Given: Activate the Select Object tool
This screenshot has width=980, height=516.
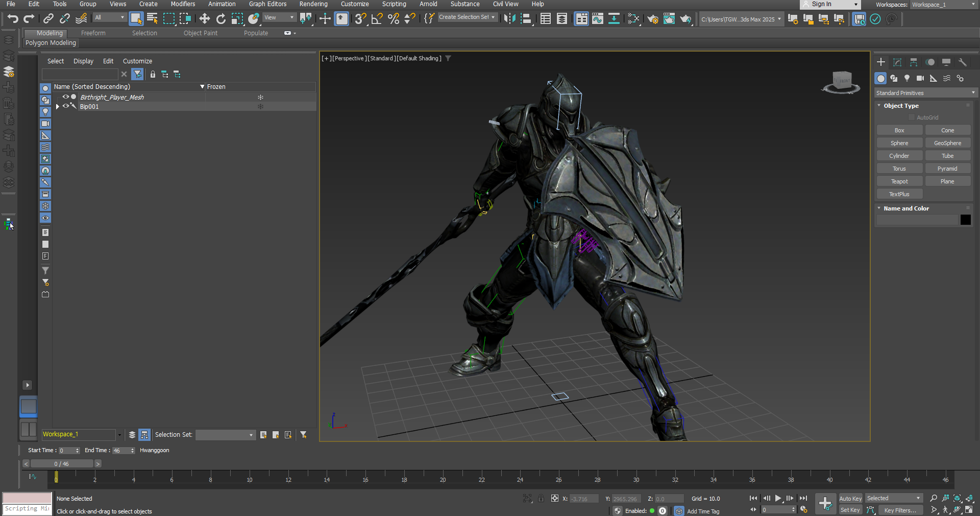Looking at the screenshot, I should 136,19.
